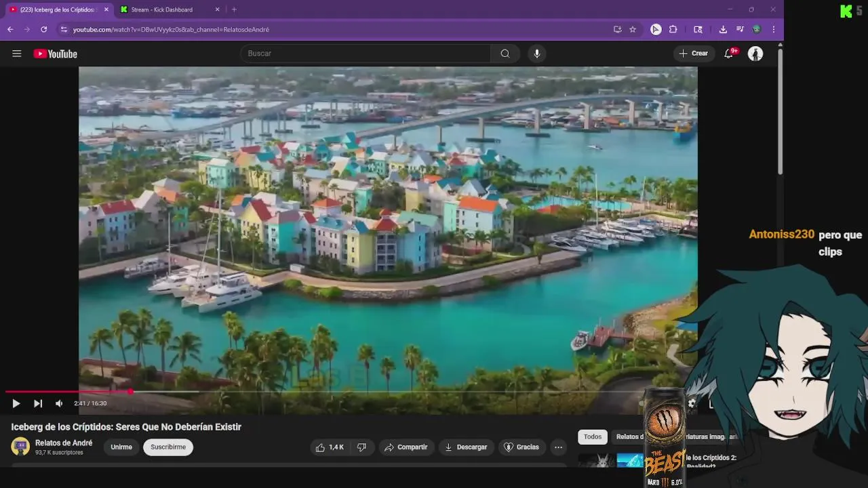Open the Relatos de André channel avatar
The height and width of the screenshot is (488, 868).
(x=20, y=447)
